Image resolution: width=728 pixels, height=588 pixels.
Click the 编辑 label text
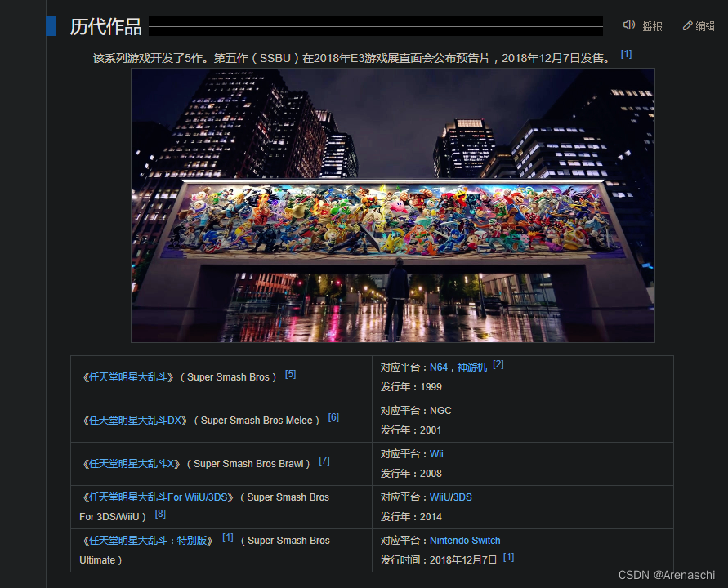[x=705, y=26]
